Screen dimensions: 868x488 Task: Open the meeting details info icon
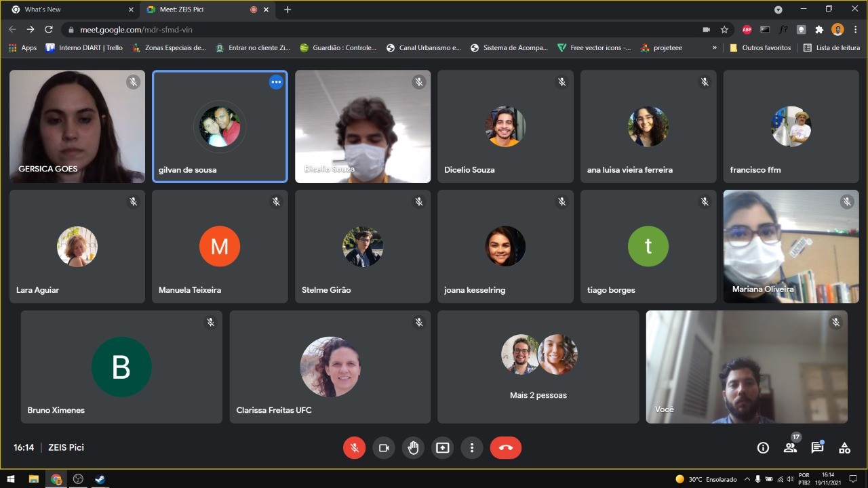763,448
